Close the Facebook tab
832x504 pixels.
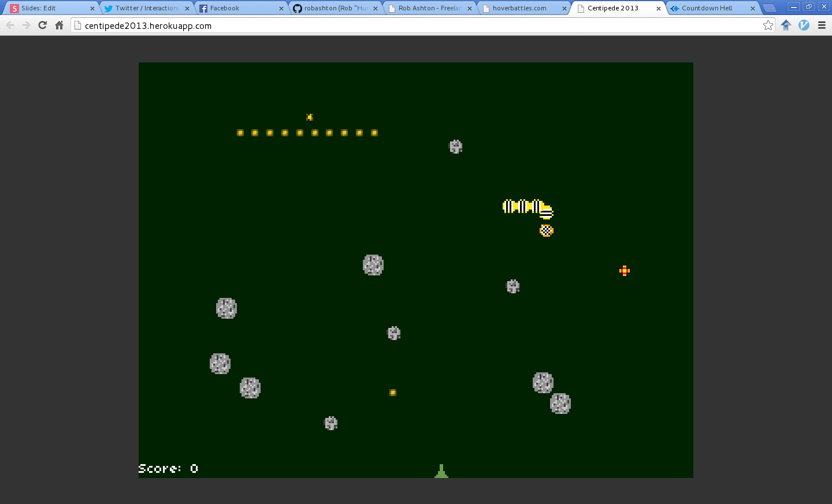(x=281, y=9)
